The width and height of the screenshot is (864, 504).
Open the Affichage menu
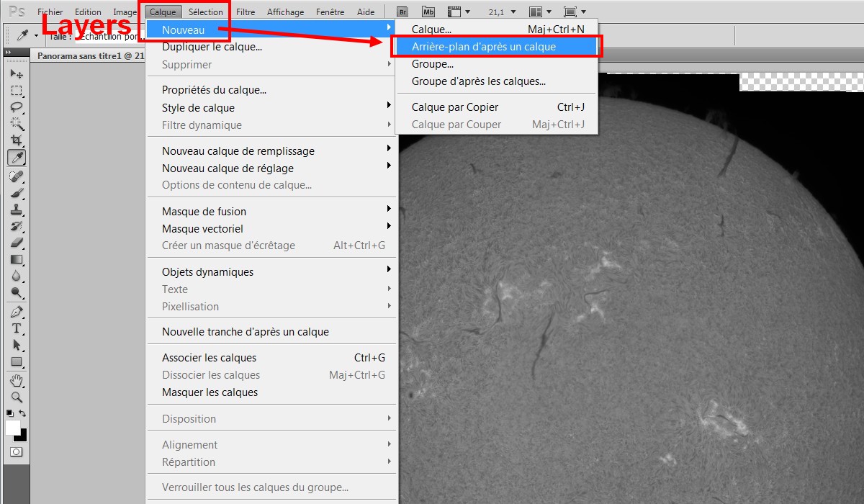[x=286, y=12]
